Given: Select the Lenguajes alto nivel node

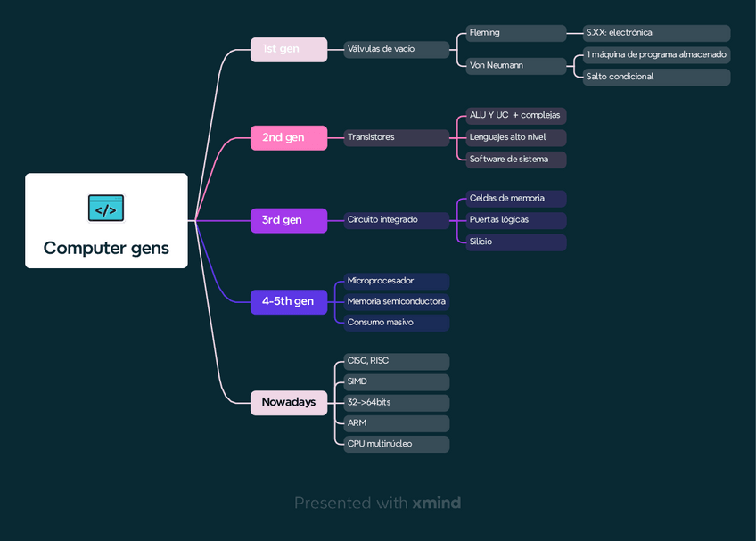Looking at the screenshot, I should 515,137.
